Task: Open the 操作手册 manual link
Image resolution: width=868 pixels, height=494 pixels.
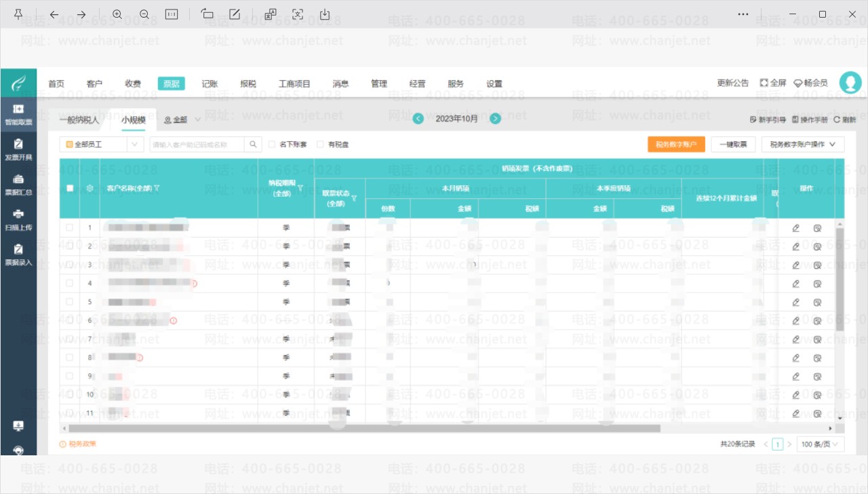Action: [x=810, y=119]
